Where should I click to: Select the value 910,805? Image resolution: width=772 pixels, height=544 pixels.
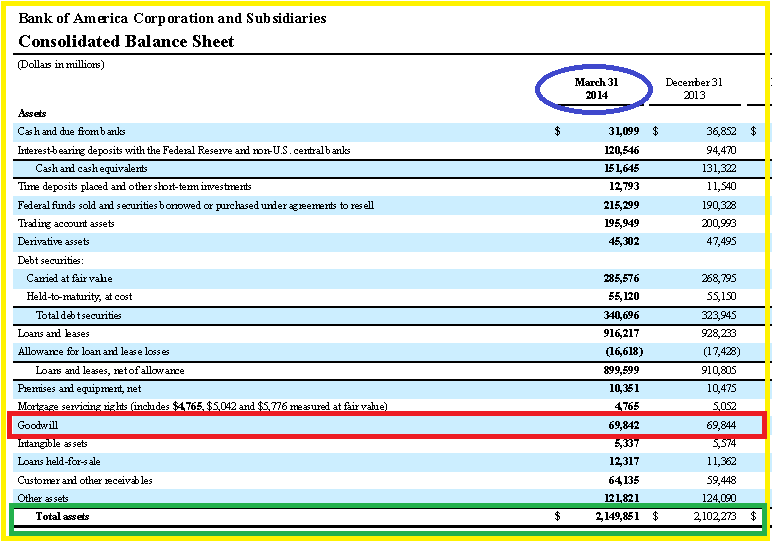point(719,370)
